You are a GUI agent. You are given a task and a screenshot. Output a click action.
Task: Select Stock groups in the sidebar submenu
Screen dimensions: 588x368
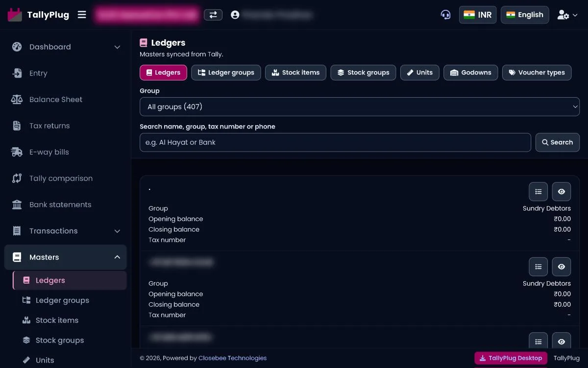pyautogui.click(x=70, y=340)
